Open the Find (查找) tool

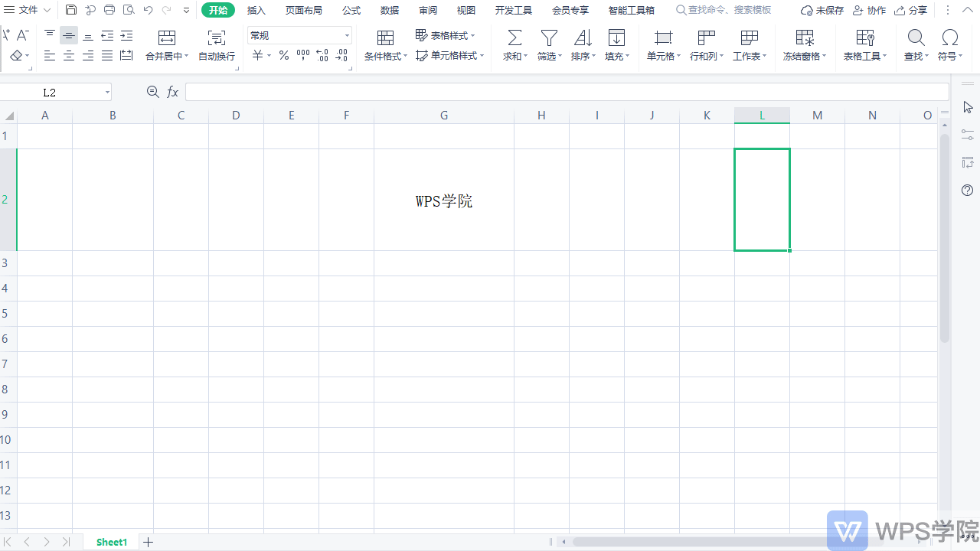(x=916, y=44)
